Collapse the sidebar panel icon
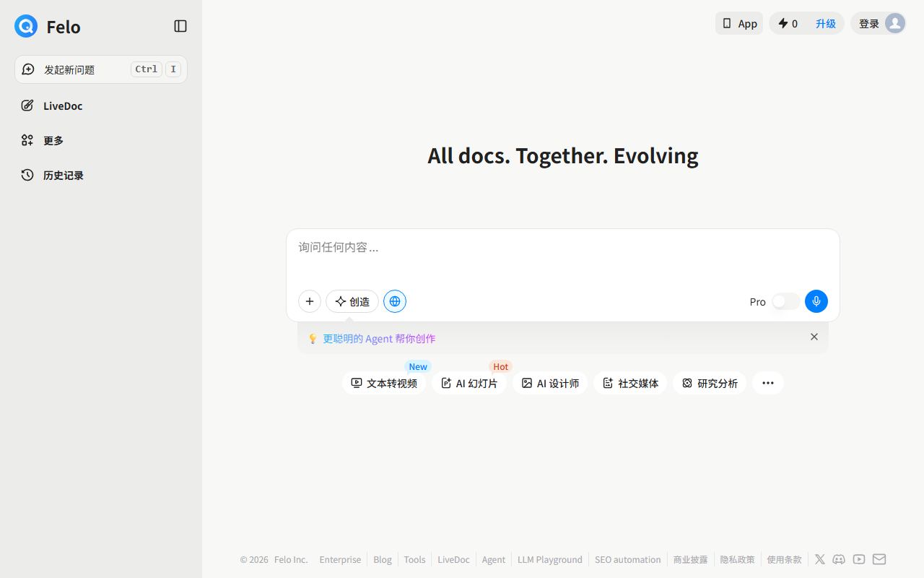 click(180, 26)
